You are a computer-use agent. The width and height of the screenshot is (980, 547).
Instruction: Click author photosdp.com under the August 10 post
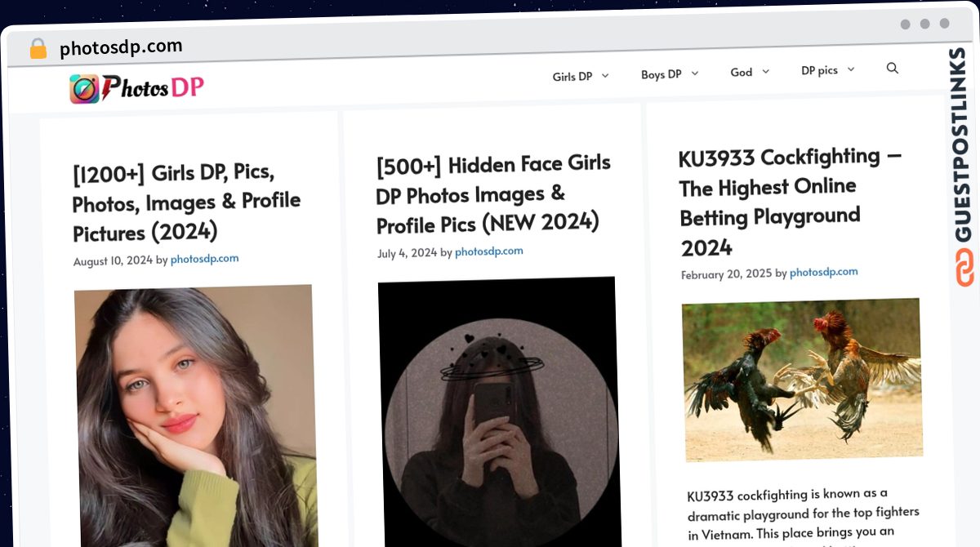[x=204, y=259]
